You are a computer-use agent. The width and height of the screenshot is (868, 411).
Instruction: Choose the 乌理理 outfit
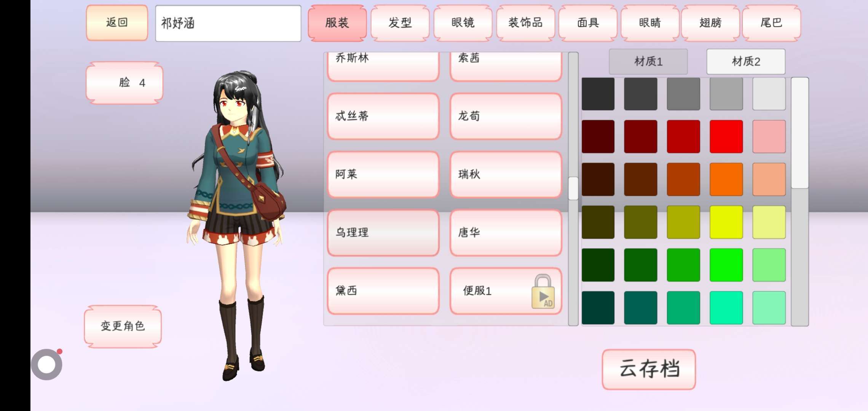pyautogui.click(x=383, y=233)
